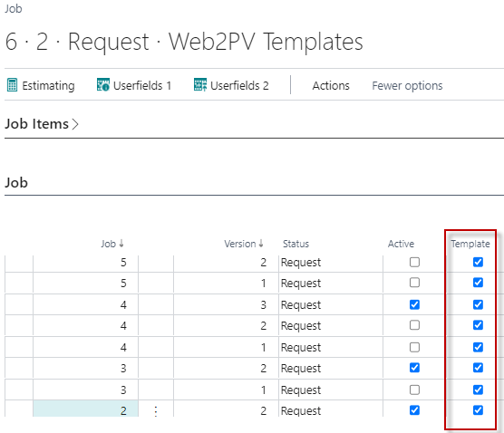Click the Userfields 1 icon
504x433 pixels.
(x=103, y=85)
